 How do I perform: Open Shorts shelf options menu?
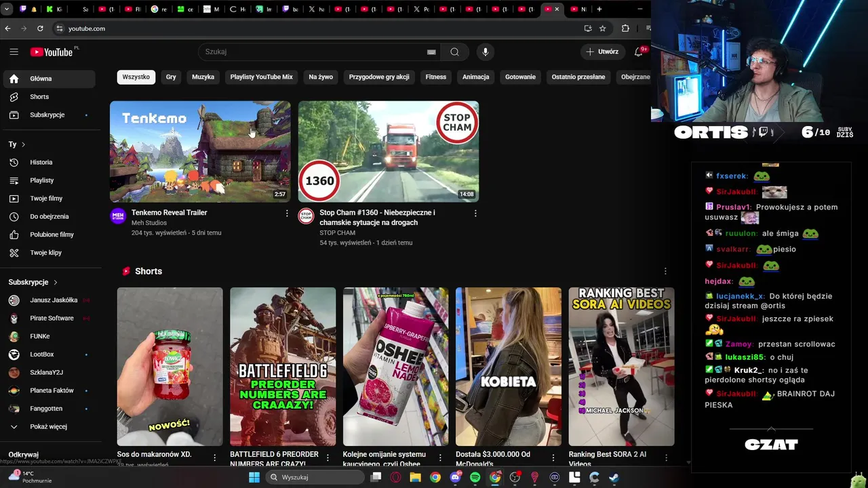point(665,271)
